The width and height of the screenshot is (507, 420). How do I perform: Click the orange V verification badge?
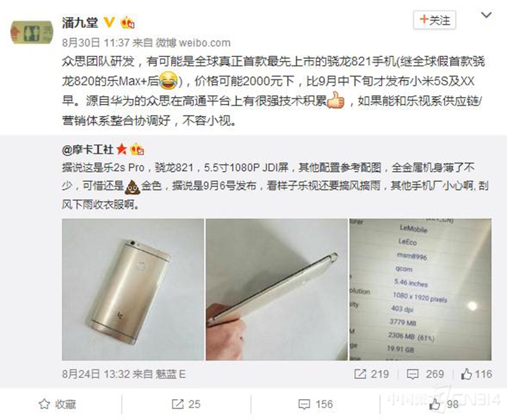pos(109,22)
